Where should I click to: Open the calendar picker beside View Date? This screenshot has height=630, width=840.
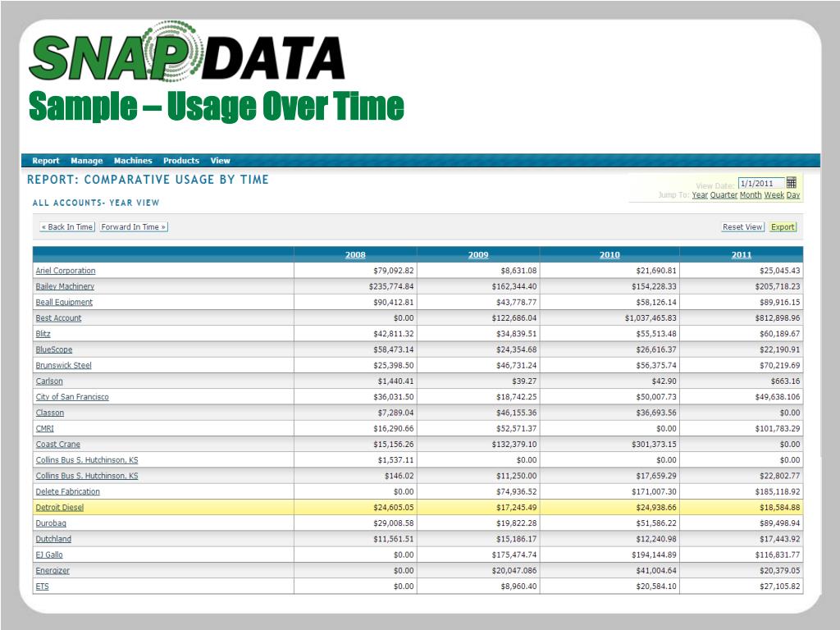tap(792, 183)
